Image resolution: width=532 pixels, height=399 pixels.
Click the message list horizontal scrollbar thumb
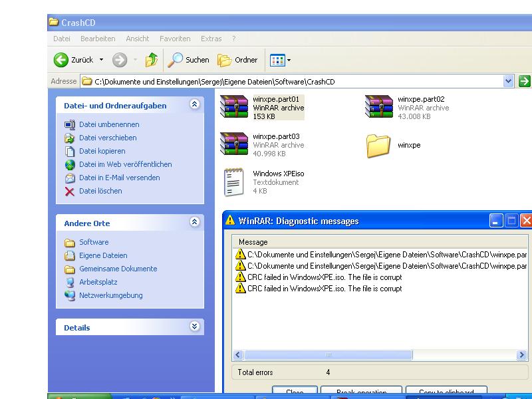(x=328, y=355)
